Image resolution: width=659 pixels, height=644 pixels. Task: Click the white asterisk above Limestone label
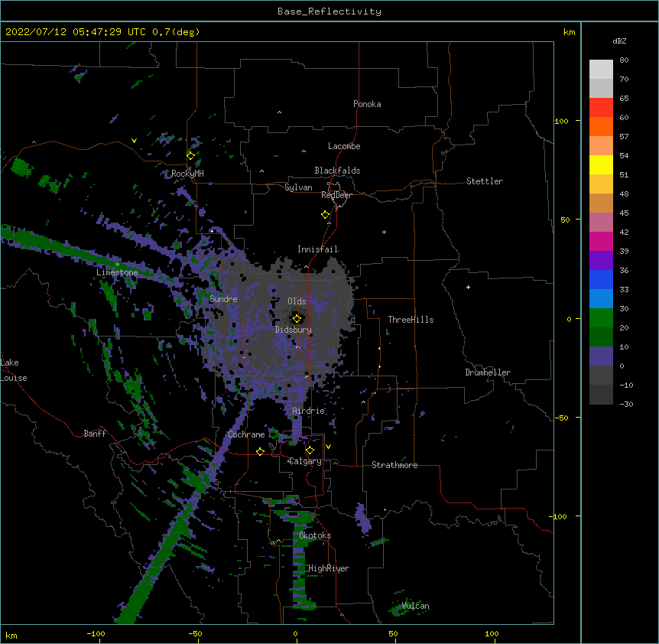117,265
